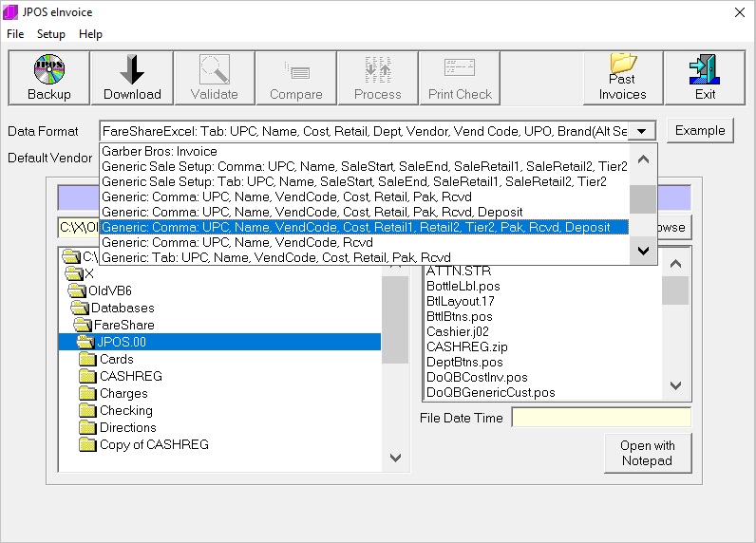
Task: Choose Generic Comma: UPC, Name, VendCode, Rcvd
Action: [364, 242]
